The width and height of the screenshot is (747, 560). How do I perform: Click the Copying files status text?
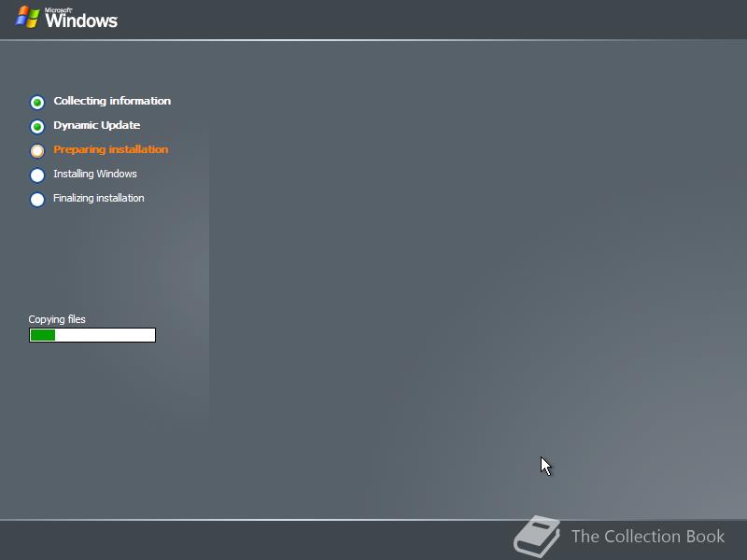click(57, 319)
